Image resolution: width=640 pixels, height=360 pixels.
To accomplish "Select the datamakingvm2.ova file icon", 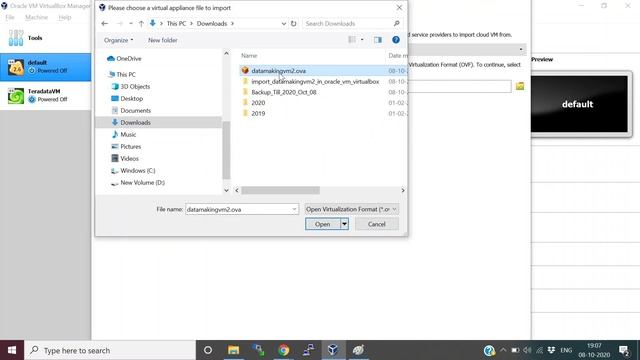I will 245,70.
